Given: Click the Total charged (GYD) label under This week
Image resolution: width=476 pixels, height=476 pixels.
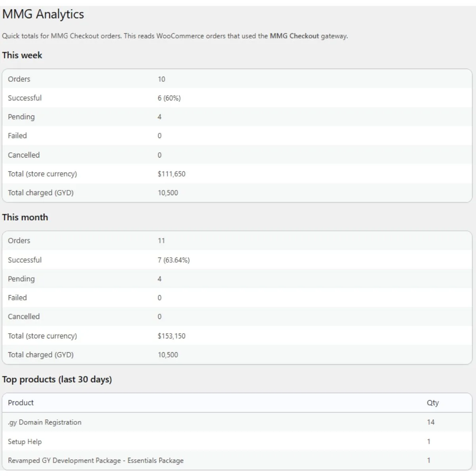Looking at the screenshot, I should point(40,193).
